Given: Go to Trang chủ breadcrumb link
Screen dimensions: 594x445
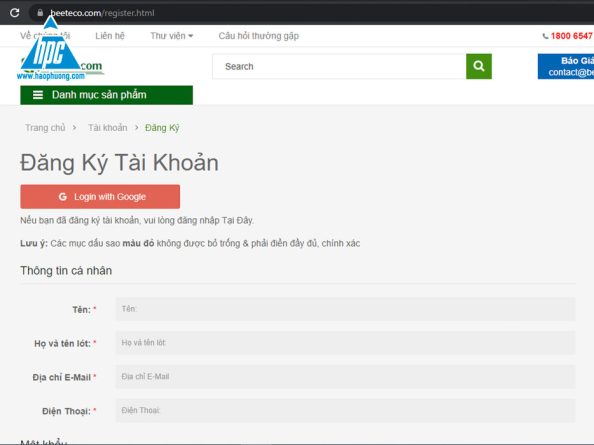Looking at the screenshot, I should (45, 128).
